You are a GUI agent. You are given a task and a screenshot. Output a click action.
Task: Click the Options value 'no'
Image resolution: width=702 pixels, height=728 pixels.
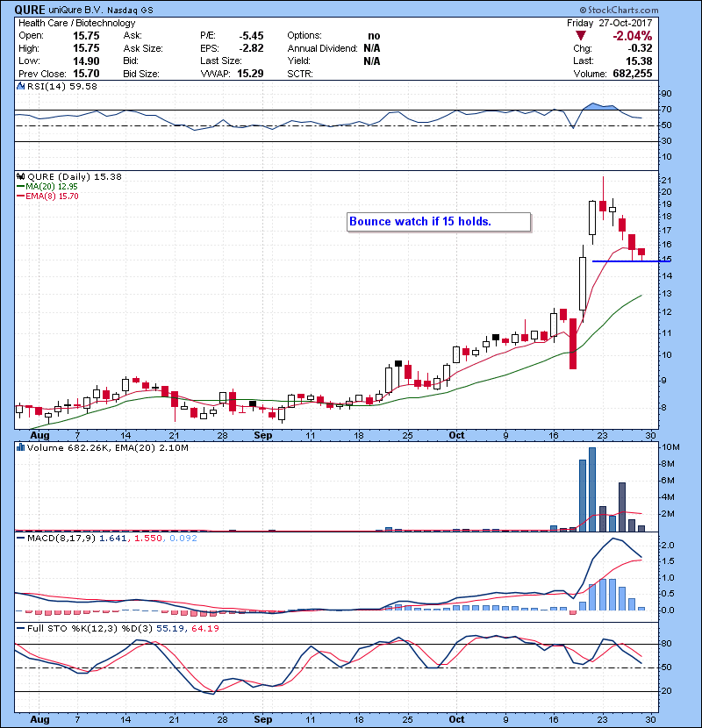[374, 36]
